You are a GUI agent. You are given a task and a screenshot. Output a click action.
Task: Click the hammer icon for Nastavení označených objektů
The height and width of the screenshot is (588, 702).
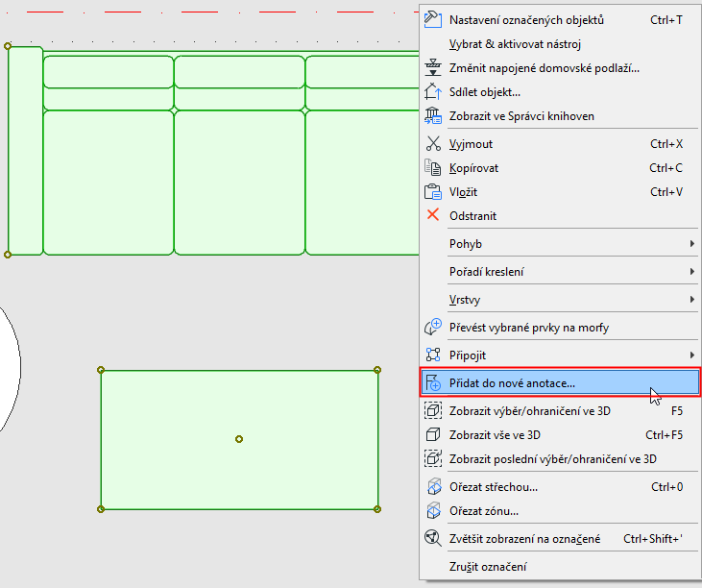pos(432,20)
